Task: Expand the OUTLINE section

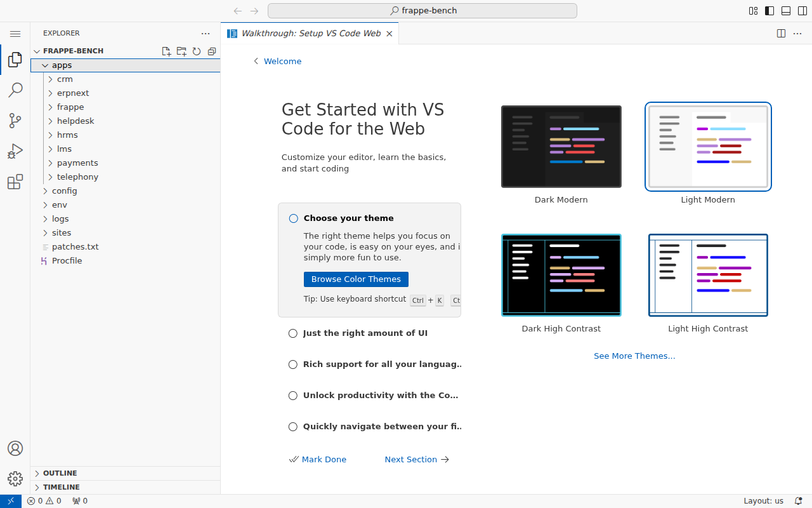Action: tap(126, 474)
